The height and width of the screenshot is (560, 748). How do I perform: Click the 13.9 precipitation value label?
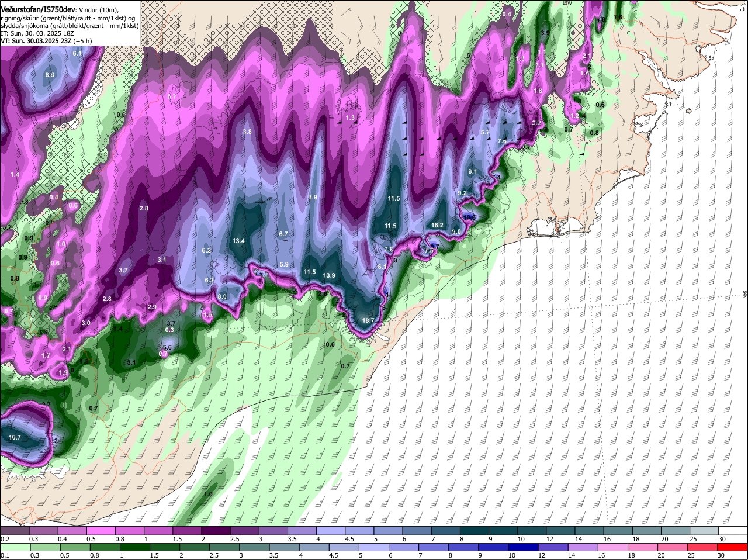(329, 276)
